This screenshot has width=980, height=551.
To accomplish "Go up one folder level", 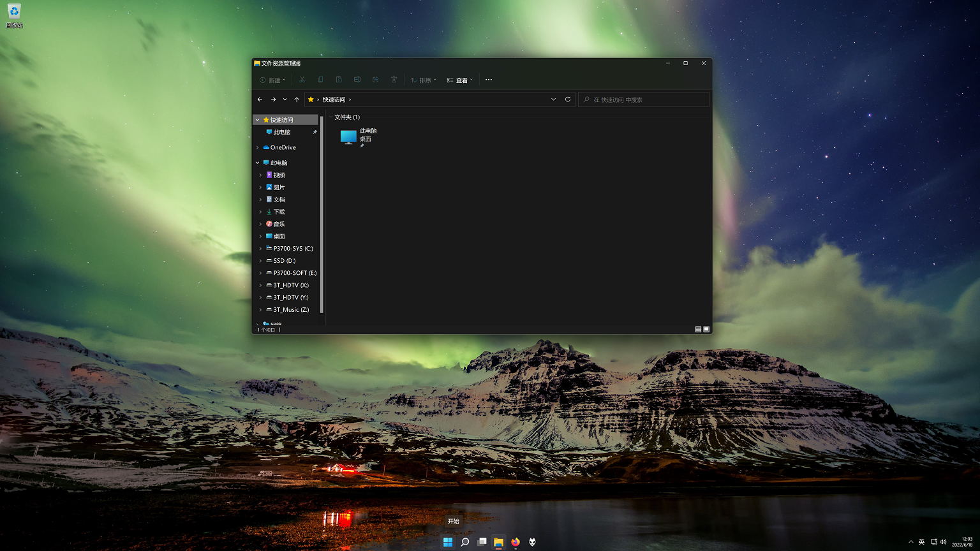I will pos(297,99).
